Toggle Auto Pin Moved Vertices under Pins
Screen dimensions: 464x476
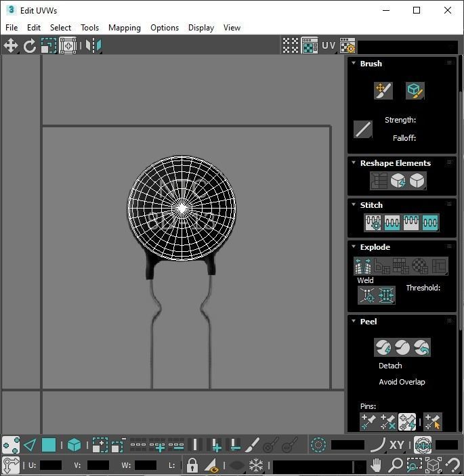[x=407, y=422]
